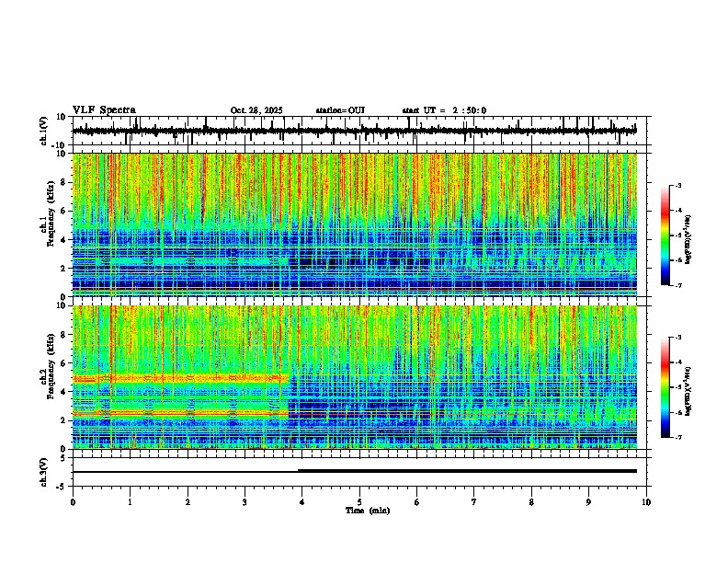The height and width of the screenshot is (563, 728).
Task: Click the ch.1 voltage waveform trace
Action: pyautogui.click(x=354, y=131)
